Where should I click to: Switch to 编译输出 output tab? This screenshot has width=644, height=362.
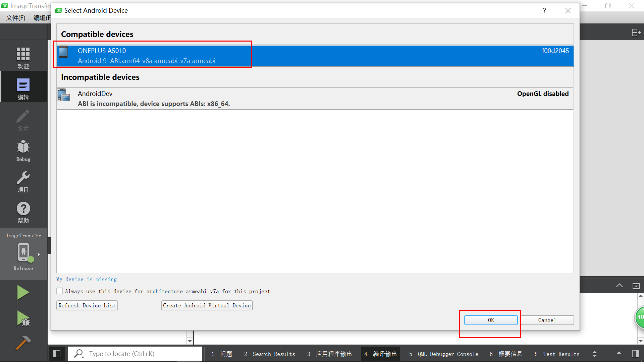click(x=381, y=354)
